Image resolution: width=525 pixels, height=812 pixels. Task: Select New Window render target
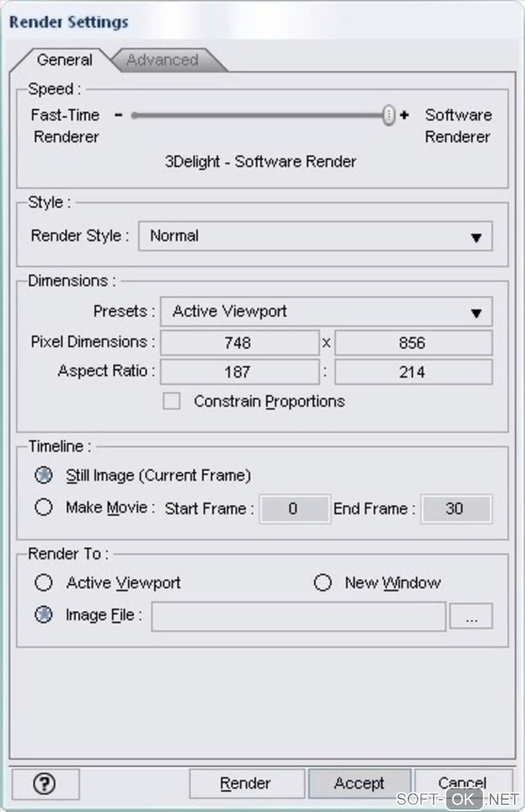point(323,583)
